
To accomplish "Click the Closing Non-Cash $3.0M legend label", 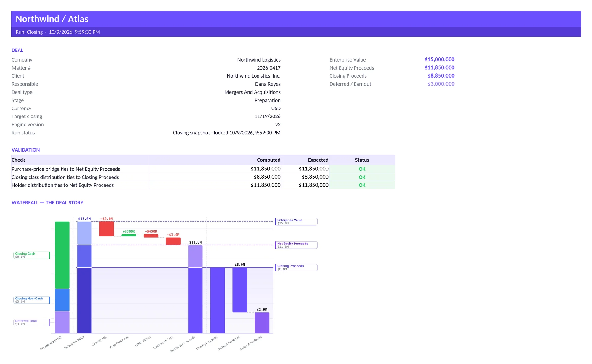I will [32, 300].
